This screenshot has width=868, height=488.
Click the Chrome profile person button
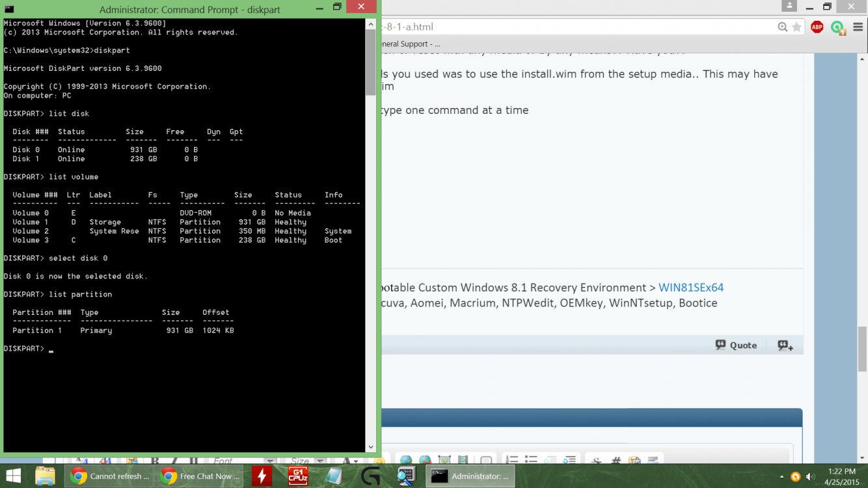point(789,6)
